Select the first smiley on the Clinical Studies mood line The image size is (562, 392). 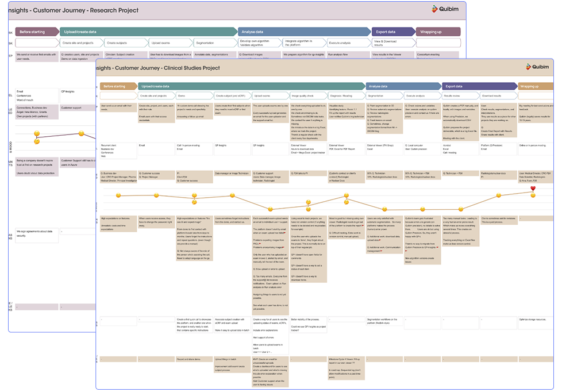point(118,195)
